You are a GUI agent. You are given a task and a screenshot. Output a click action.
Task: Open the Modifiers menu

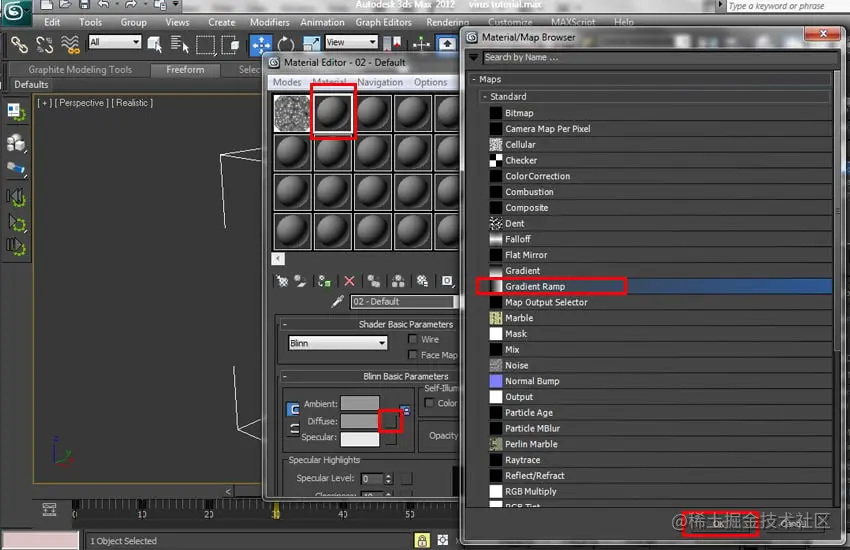(269, 22)
